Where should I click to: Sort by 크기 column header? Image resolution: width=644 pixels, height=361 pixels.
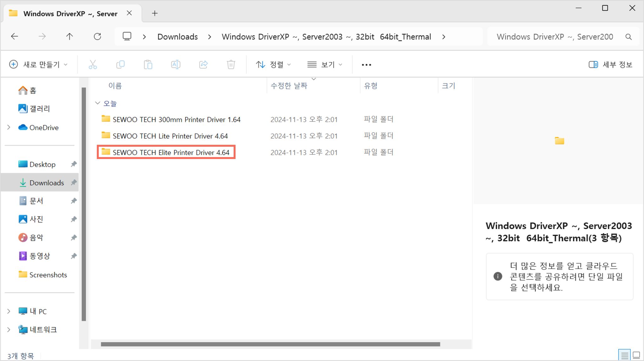click(x=449, y=86)
